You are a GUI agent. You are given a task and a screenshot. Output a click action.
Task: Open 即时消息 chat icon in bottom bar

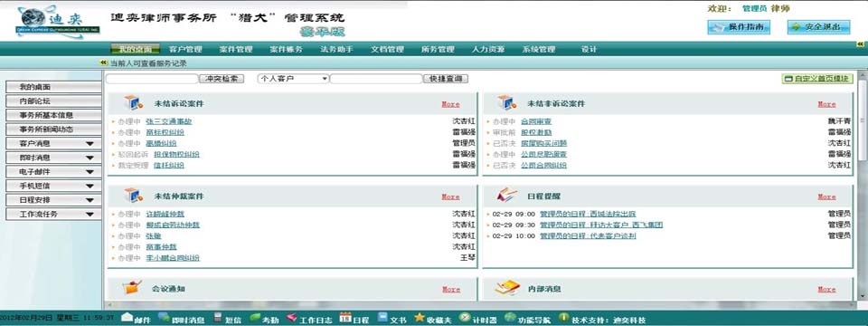point(164,317)
